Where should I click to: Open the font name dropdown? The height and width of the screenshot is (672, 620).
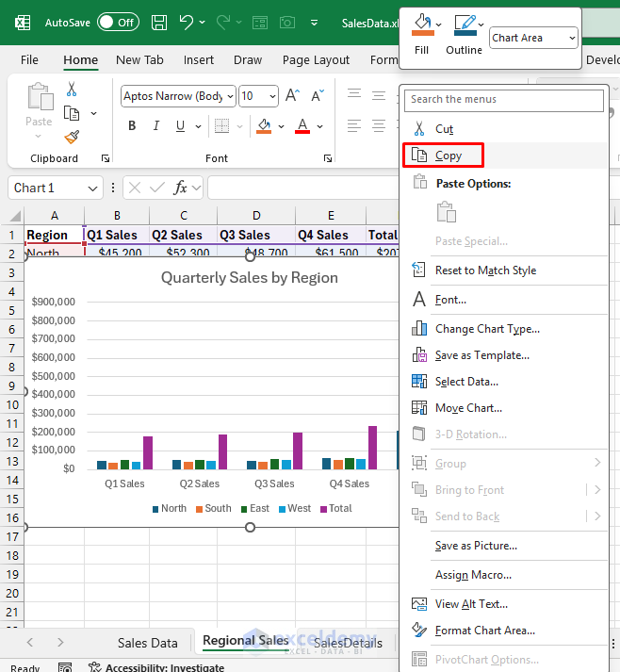click(226, 96)
